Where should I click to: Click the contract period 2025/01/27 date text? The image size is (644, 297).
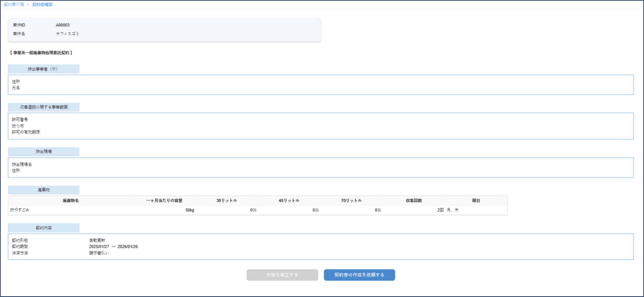point(99,247)
